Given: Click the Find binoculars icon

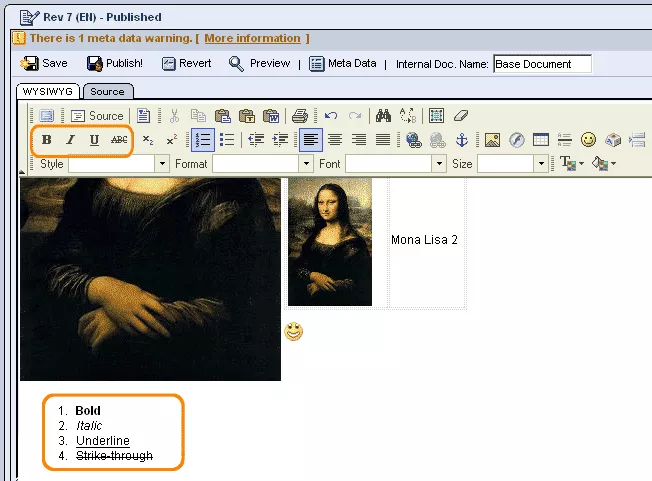Looking at the screenshot, I should click(x=383, y=116).
